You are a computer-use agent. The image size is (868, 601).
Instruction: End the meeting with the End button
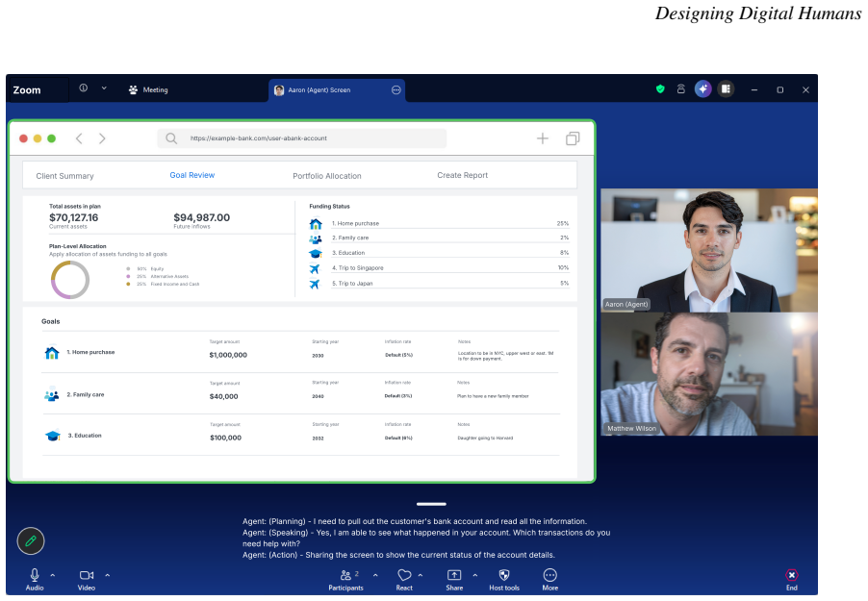click(792, 580)
